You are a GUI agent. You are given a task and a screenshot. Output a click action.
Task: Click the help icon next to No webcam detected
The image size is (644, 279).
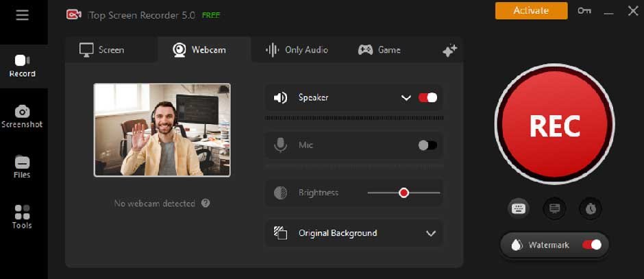(206, 204)
